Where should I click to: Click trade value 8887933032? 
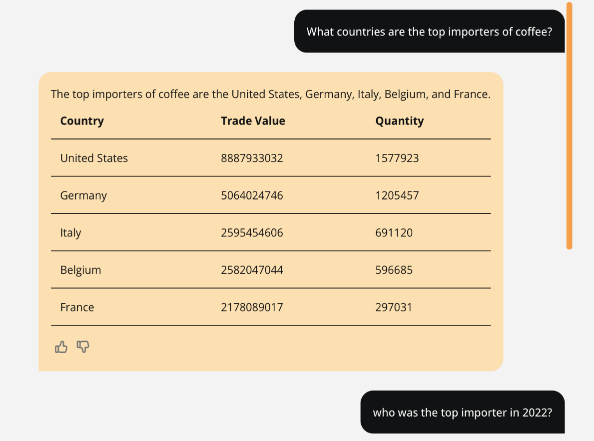click(252, 158)
